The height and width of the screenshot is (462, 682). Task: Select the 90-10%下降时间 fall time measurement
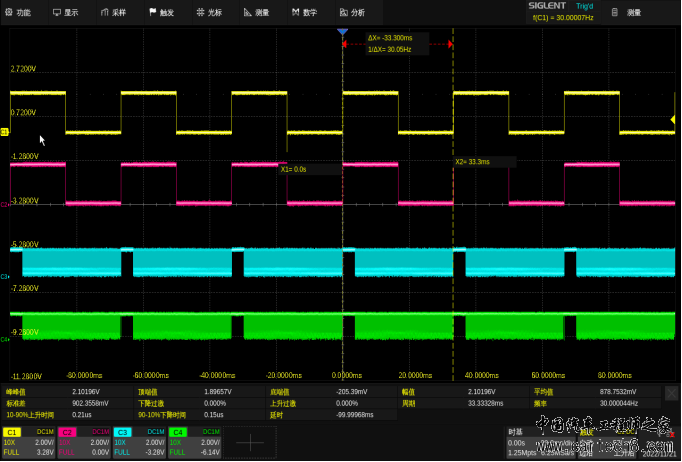(x=200, y=415)
